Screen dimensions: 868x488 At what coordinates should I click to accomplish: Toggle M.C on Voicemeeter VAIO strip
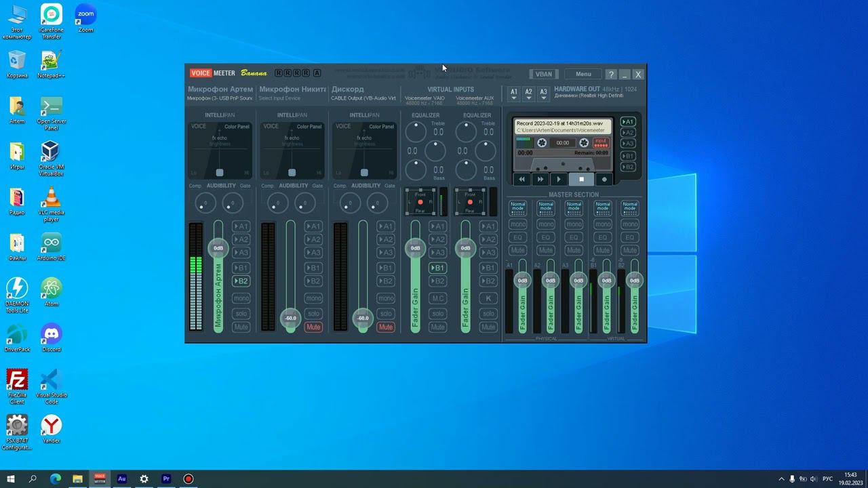pos(438,298)
